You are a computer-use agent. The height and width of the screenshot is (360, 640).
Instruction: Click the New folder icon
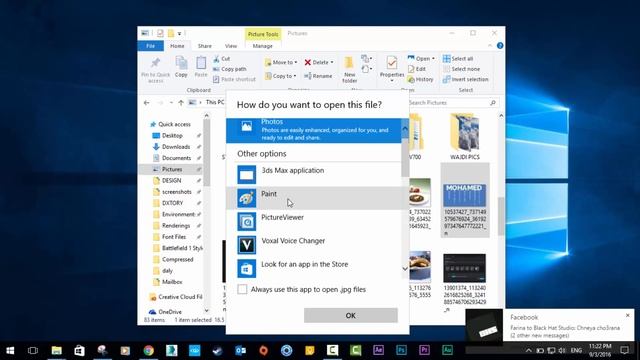[x=349, y=70]
